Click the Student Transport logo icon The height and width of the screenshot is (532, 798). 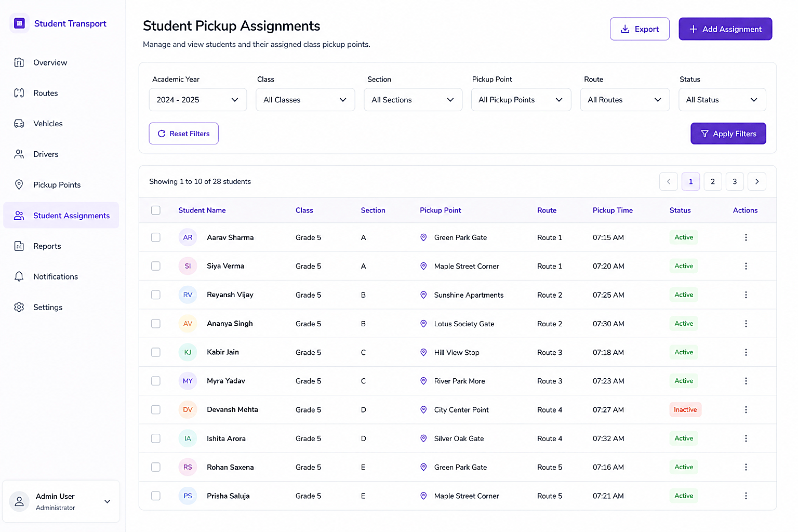(x=19, y=23)
